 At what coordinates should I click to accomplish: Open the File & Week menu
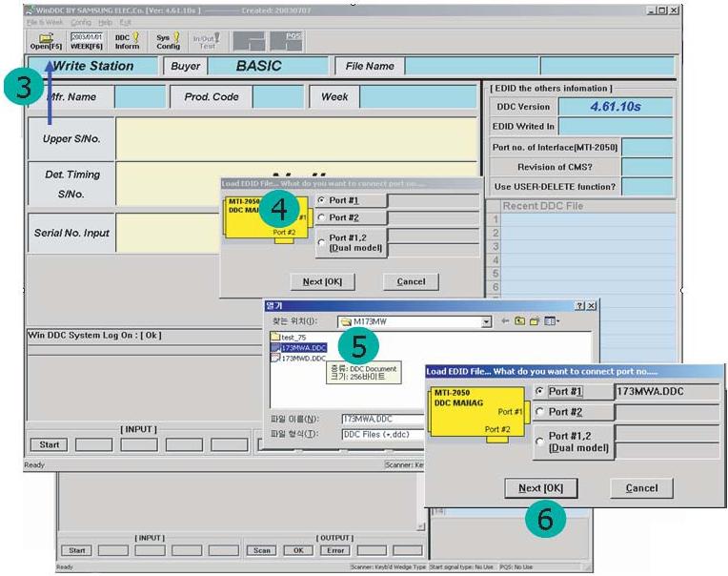45,22
